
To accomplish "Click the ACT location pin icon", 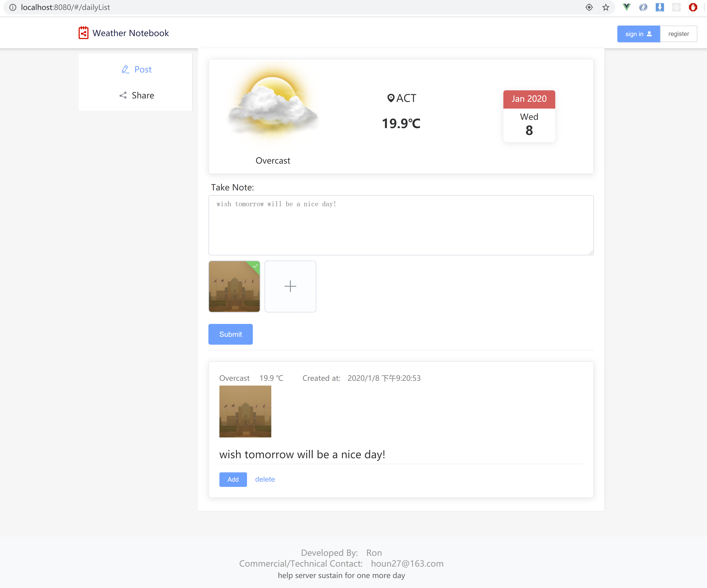I will coord(390,98).
